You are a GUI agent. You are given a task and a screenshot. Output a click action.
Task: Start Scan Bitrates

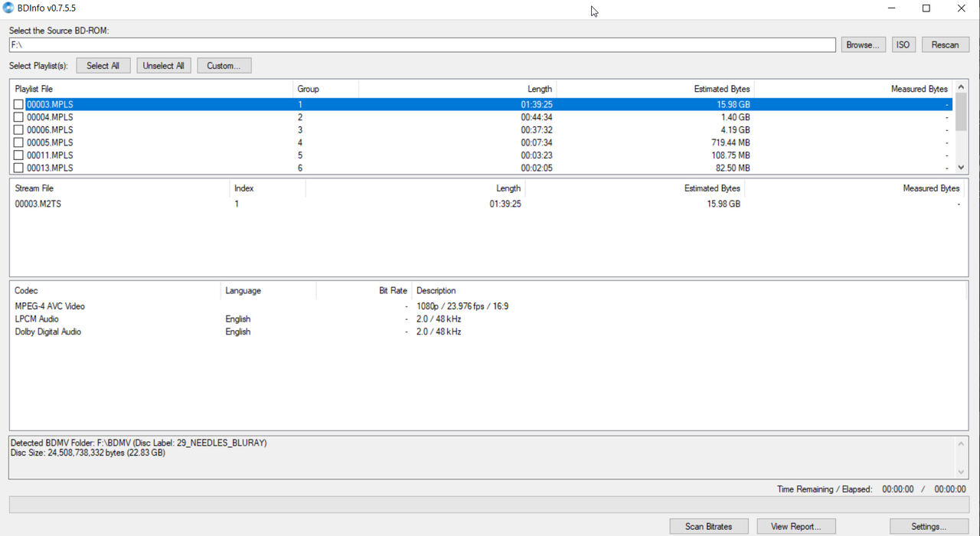click(709, 527)
